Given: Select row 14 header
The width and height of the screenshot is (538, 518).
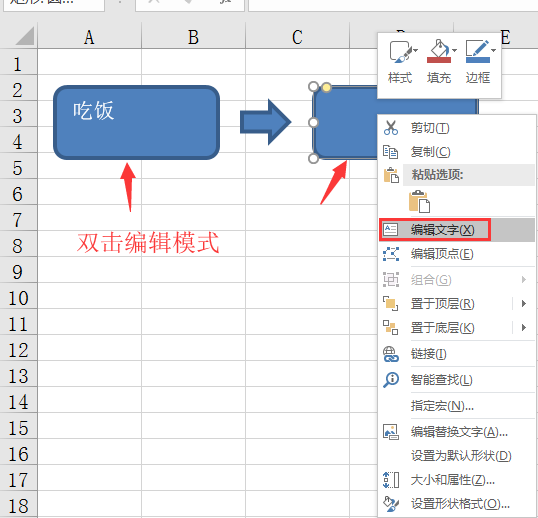Looking at the screenshot, I should [18, 400].
